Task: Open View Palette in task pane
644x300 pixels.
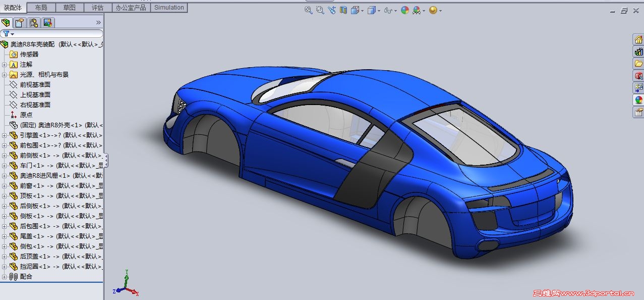Action: (638, 88)
